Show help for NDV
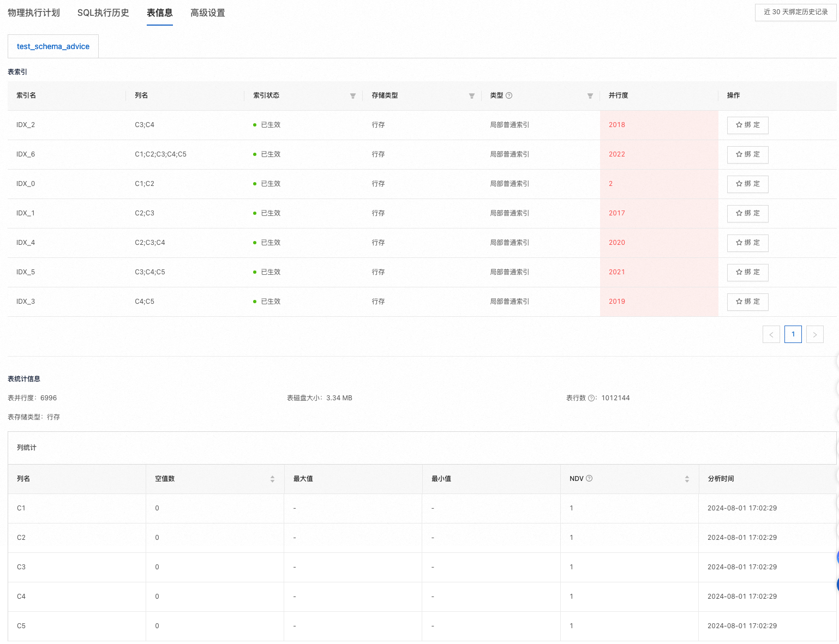839x644 pixels. tap(589, 478)
